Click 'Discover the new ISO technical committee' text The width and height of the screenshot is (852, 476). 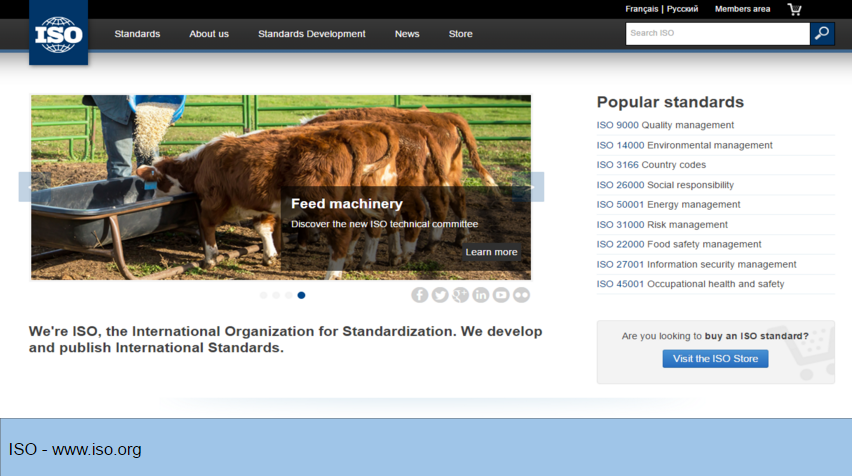(384, 224)
